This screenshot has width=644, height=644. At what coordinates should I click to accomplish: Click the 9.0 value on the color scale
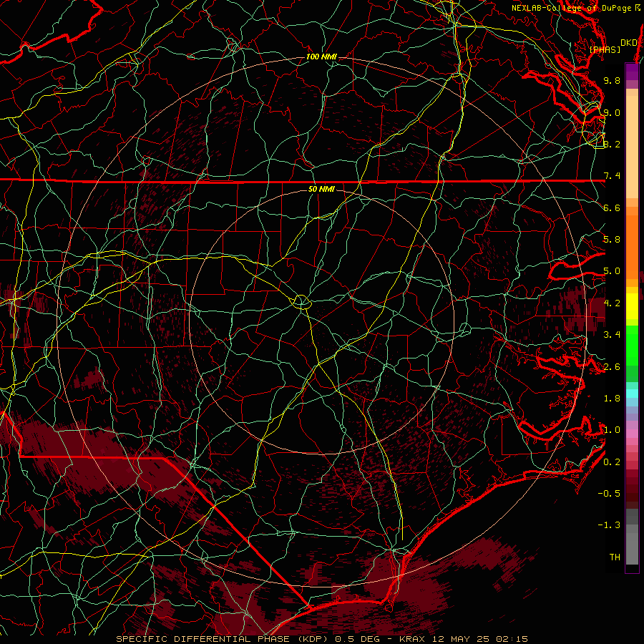coord(612,112)
